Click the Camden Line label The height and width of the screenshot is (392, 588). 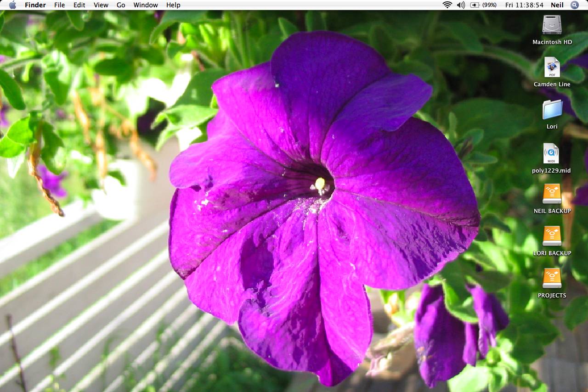552,84
